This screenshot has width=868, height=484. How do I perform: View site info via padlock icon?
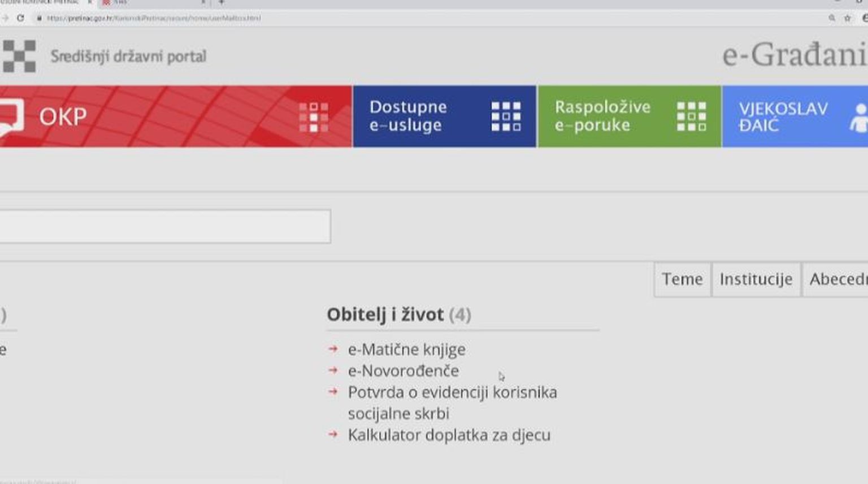(39, 18)
